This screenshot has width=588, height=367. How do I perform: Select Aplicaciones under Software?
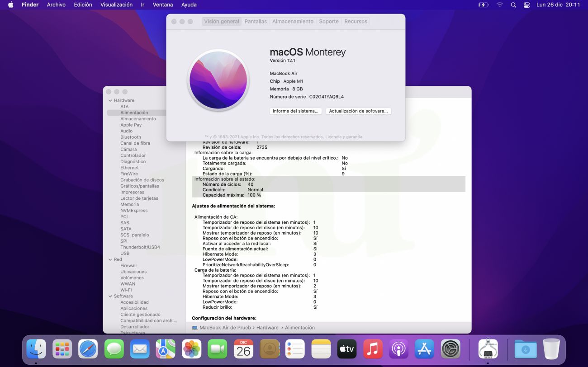click(134, 308)
